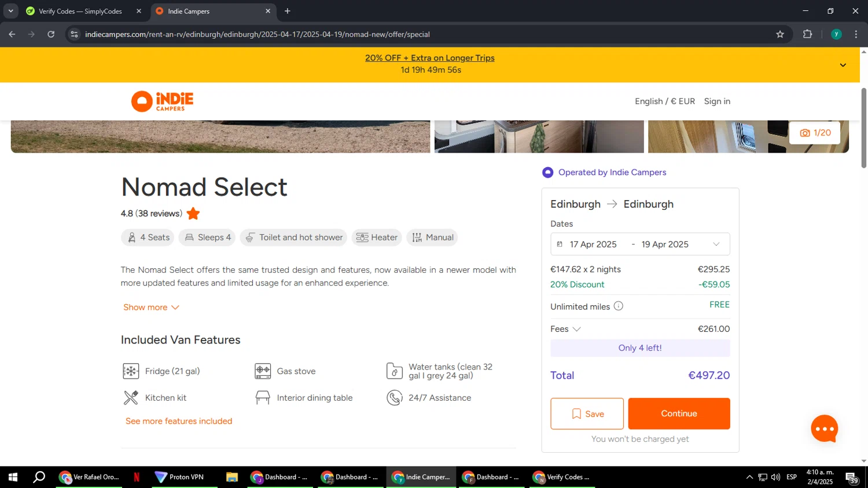The image size is (868, 488).
Task: Open a new browser tab
Action: (288, 11)
